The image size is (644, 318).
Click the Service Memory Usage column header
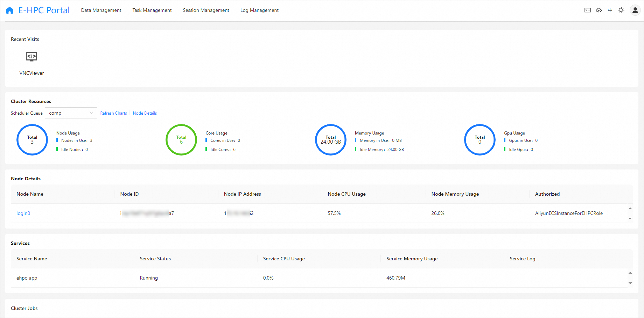coord(412,259)
